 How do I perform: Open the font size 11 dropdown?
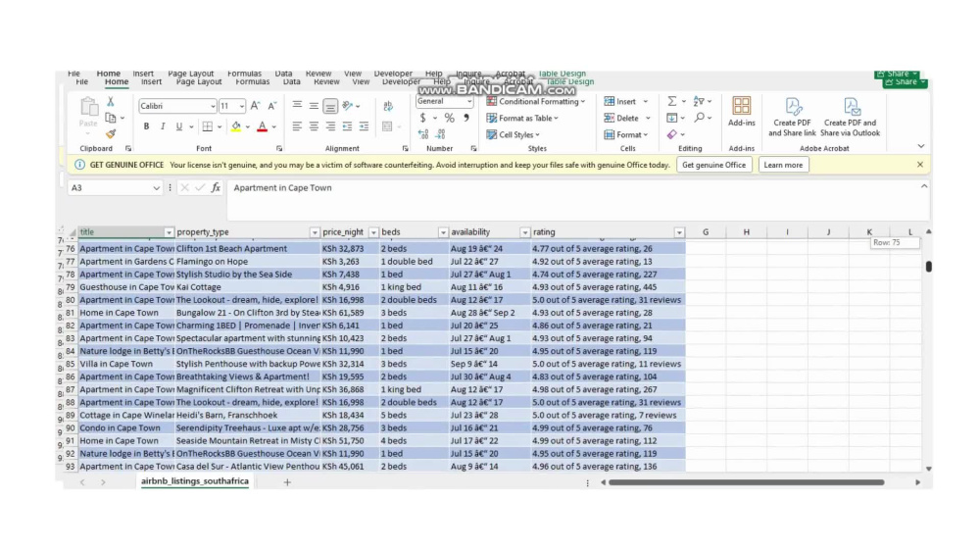click(x=242, y=106)
